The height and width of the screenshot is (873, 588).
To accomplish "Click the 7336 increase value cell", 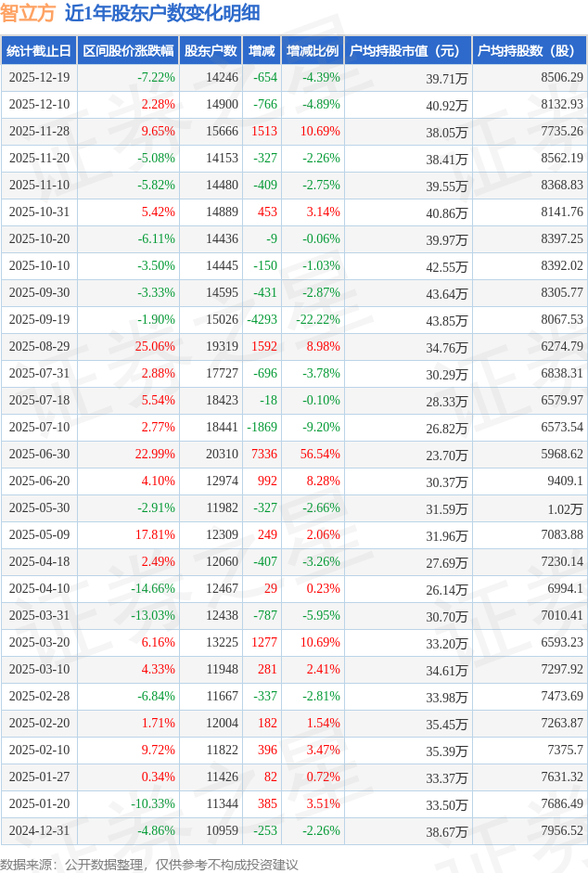I will click(x=264, y=455).
